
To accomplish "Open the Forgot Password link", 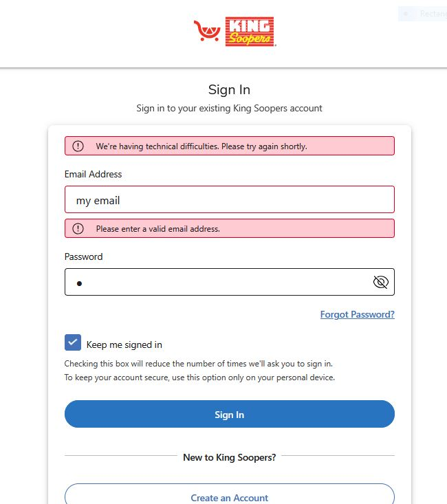I will pos(357,314).
